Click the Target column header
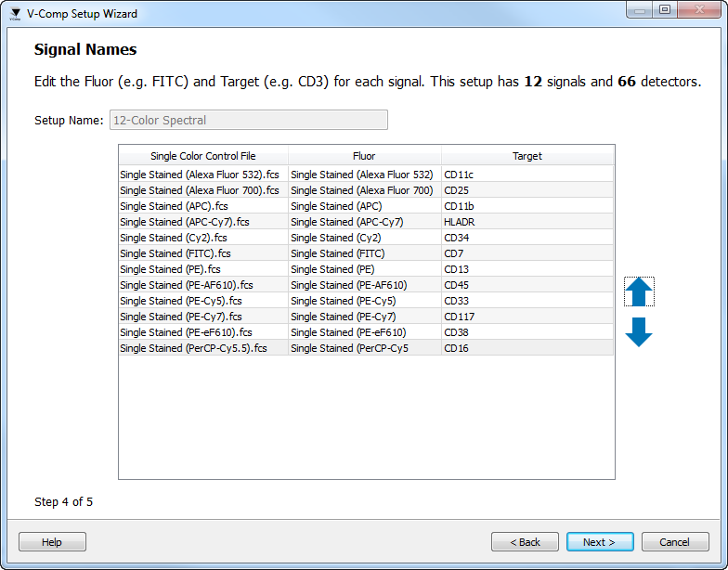Image resolution: width=728 pixels, height=570 pixels. [526, 156]
